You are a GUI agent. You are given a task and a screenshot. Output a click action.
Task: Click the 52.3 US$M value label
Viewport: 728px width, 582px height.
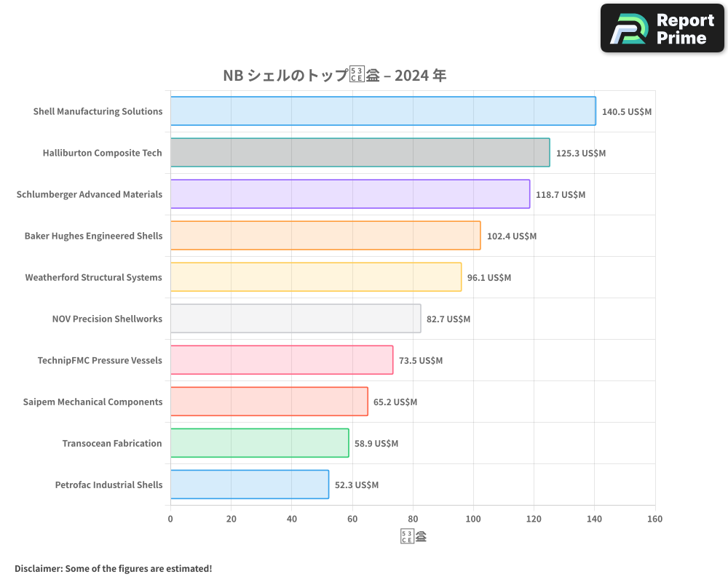pyautogui.click(x=357, y=485)
